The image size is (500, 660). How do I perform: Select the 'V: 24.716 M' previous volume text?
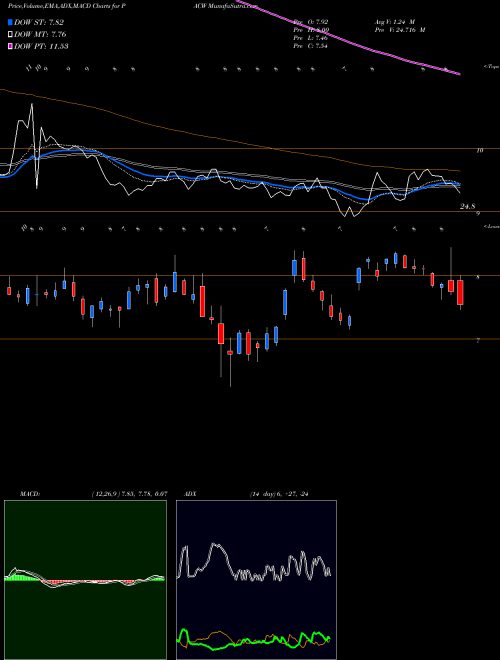pos(407,30)
